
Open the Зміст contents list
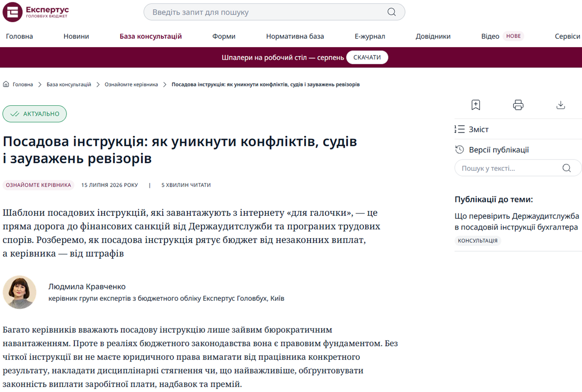pyautogui.click(x=472, y=130)
